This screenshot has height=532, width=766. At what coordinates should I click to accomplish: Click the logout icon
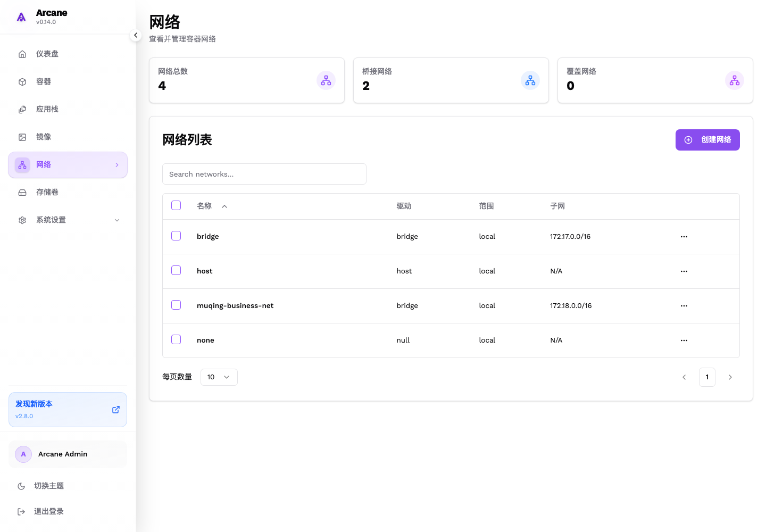(x=21, y=512)
